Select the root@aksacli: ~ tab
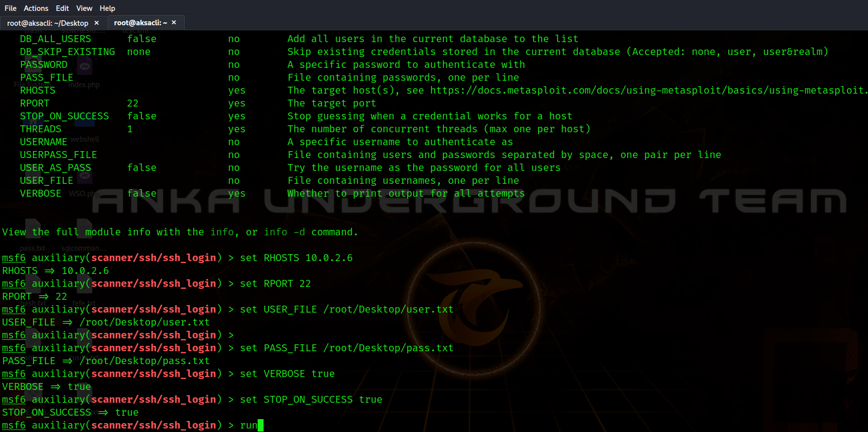The image size is (868, 432). point(146,23)
